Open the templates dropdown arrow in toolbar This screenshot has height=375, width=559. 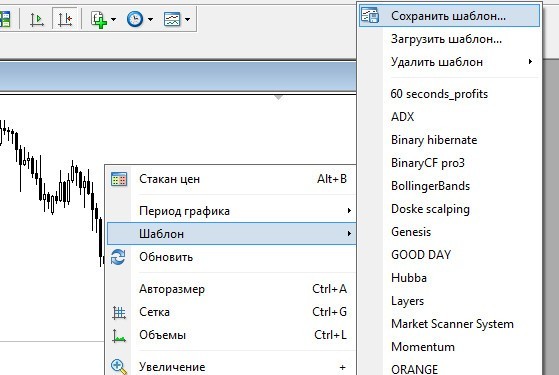click(x=188, y=19)
